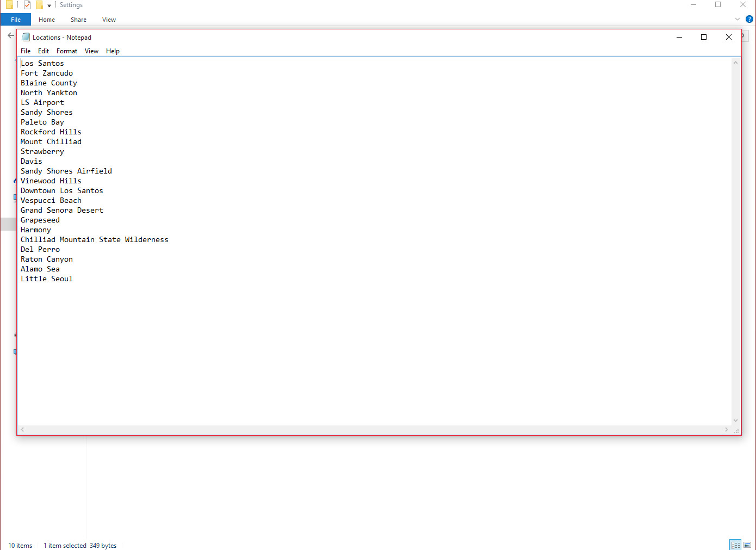Click the horizontal scrollbar right arrow in Notepad

click(727, 430)
